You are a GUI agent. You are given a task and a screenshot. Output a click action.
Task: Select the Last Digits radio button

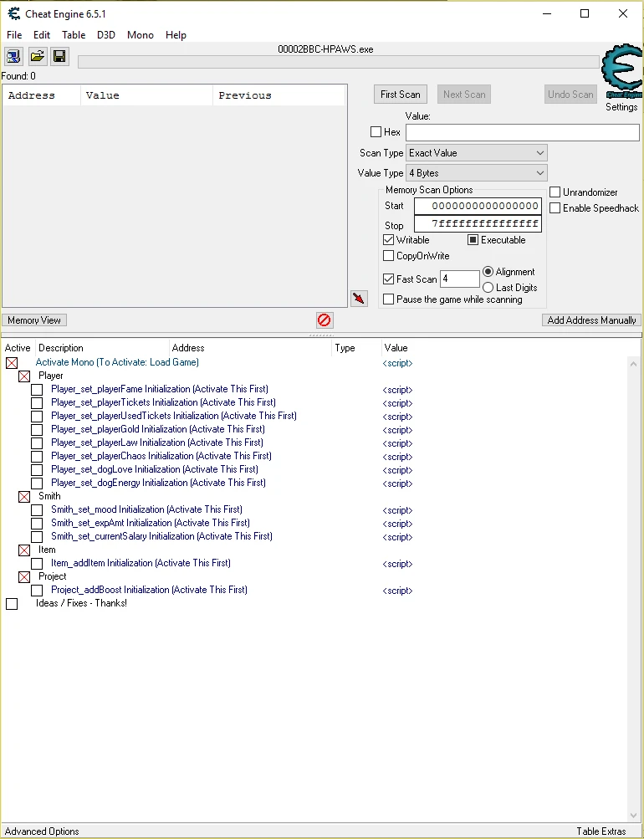[x=488, y=288]
